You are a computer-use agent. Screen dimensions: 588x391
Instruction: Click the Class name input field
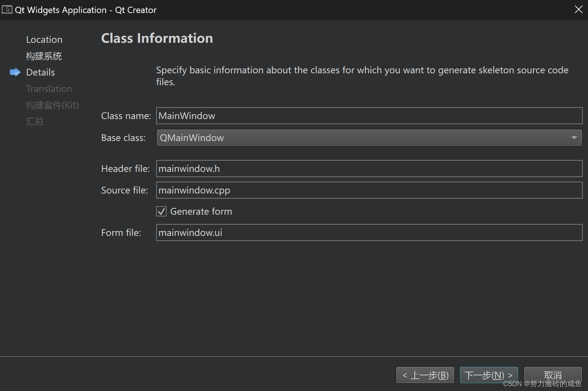pyautogui.click(x=369, y=116)
